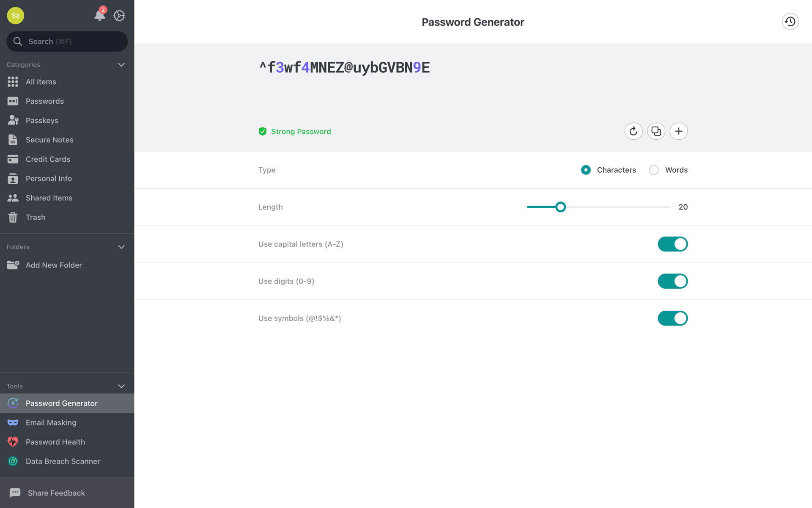Open Secure Notes category
The image size is (812, 508).
click(x=49, y=140)
